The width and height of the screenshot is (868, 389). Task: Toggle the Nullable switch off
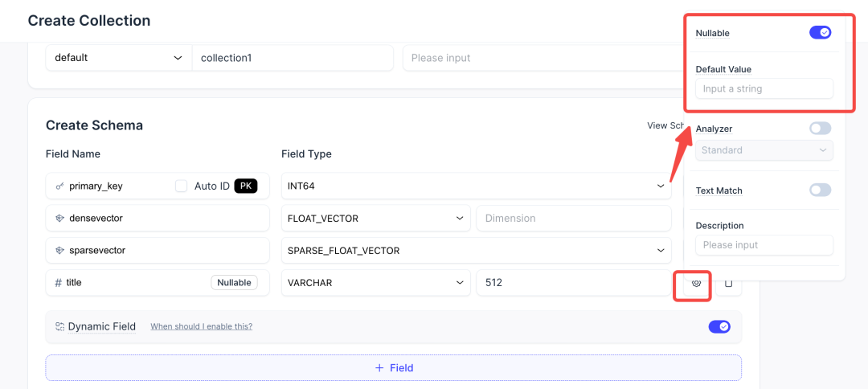pos(820,33)
